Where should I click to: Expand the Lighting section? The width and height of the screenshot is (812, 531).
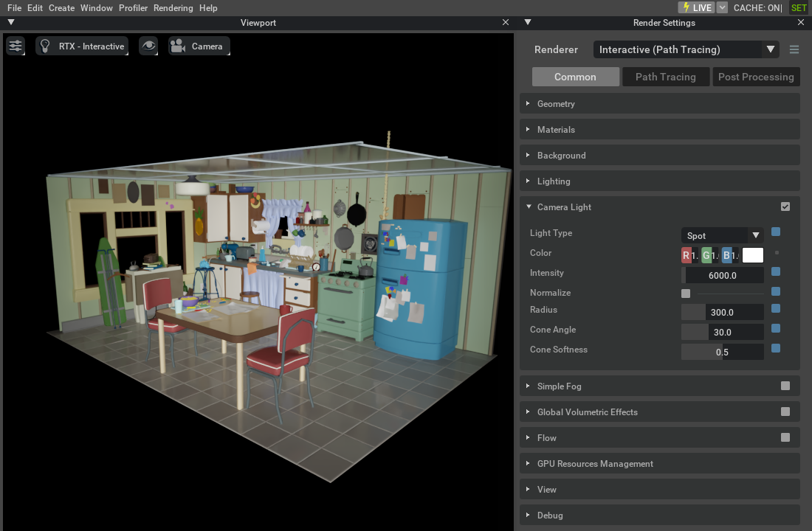pyautogui.click(x=660, y=181)
